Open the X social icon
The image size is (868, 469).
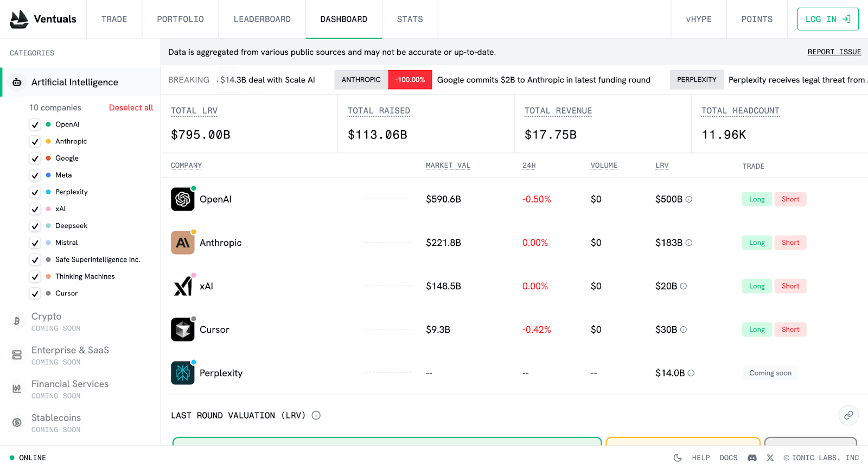pos(770,458)
